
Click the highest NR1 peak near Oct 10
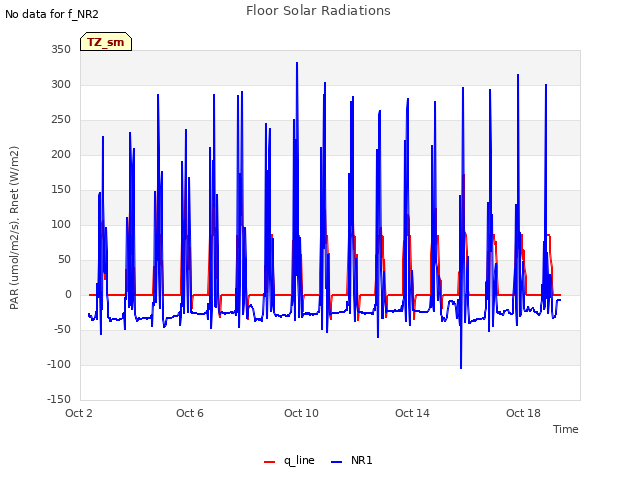tap(297, 63)
